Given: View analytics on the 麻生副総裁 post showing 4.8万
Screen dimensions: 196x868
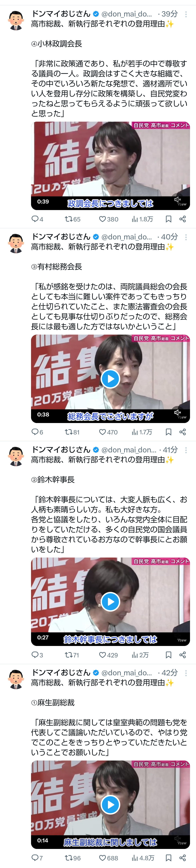Looking at the screenshot, I should [x=143, y=858].
